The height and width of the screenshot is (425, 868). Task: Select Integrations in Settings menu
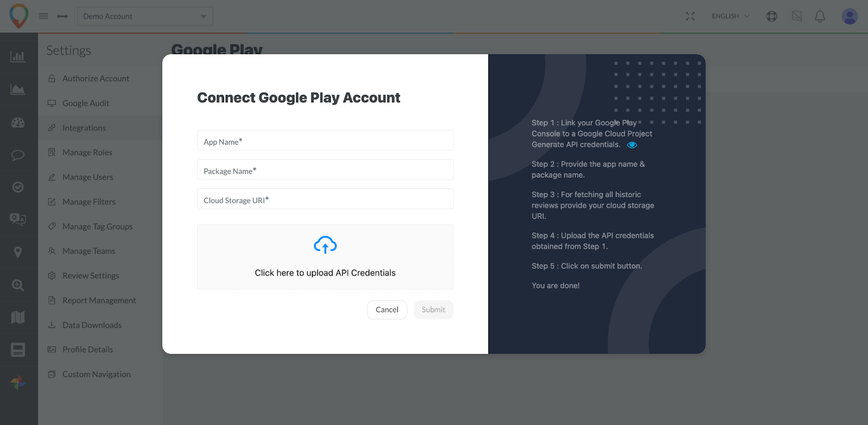[x=84, y=128]
